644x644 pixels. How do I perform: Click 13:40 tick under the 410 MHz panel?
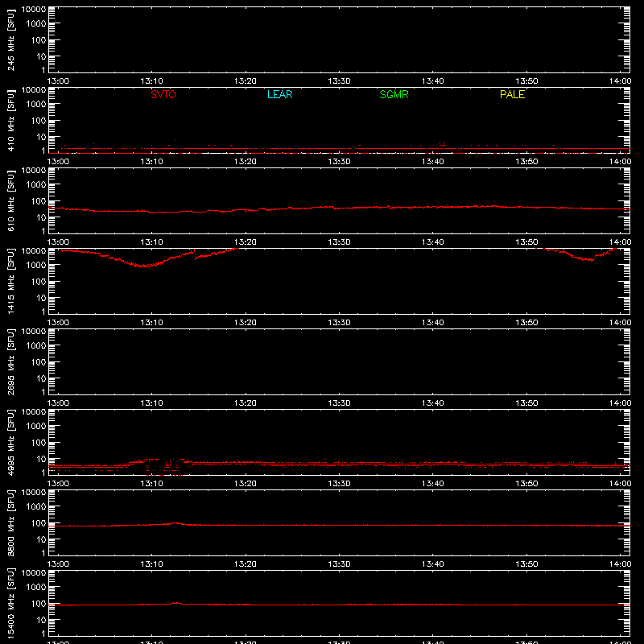(x=433, y=162)
